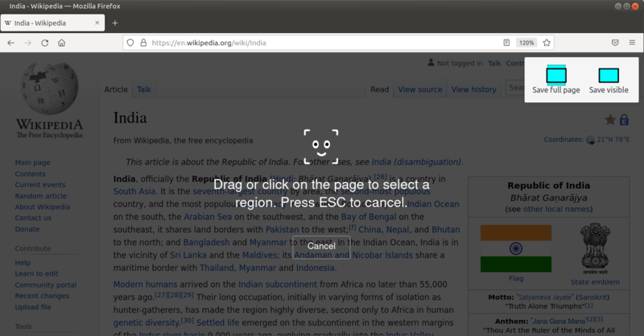The image size is (644, 336).
Task: Click the Save visible screenshot icon
Action: click(x=609, y=76)
